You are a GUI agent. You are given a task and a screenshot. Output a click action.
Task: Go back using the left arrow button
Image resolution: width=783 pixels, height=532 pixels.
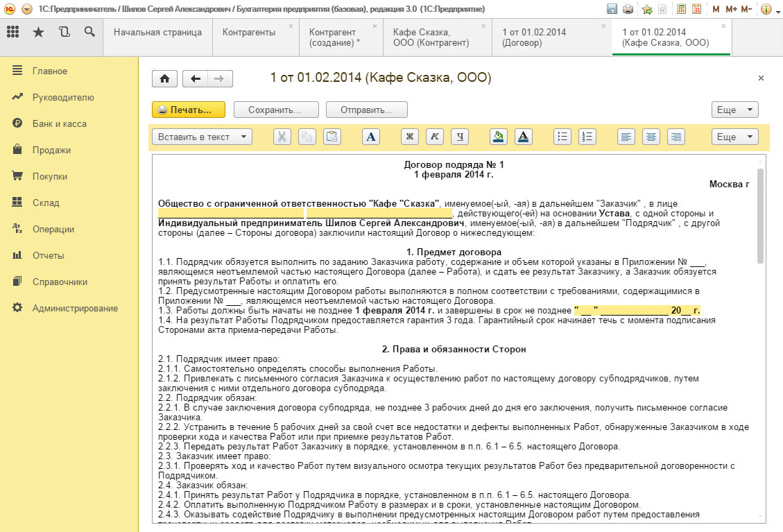click(195, 79)
